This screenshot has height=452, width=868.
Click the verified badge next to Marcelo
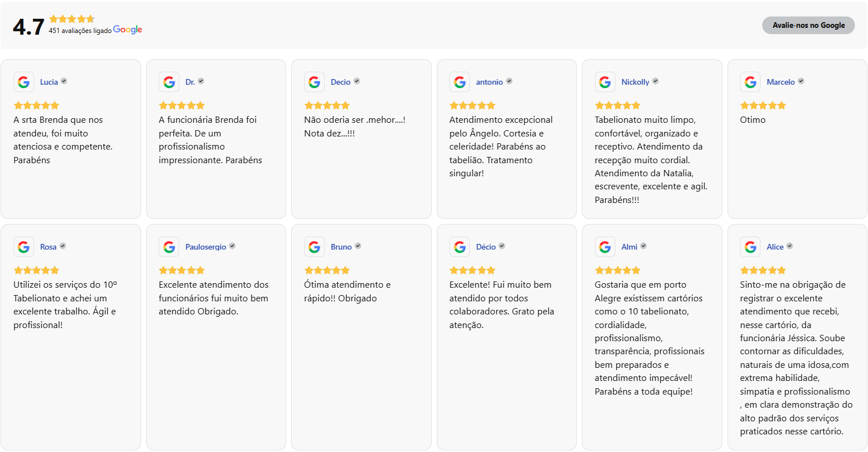coord(801,81)
